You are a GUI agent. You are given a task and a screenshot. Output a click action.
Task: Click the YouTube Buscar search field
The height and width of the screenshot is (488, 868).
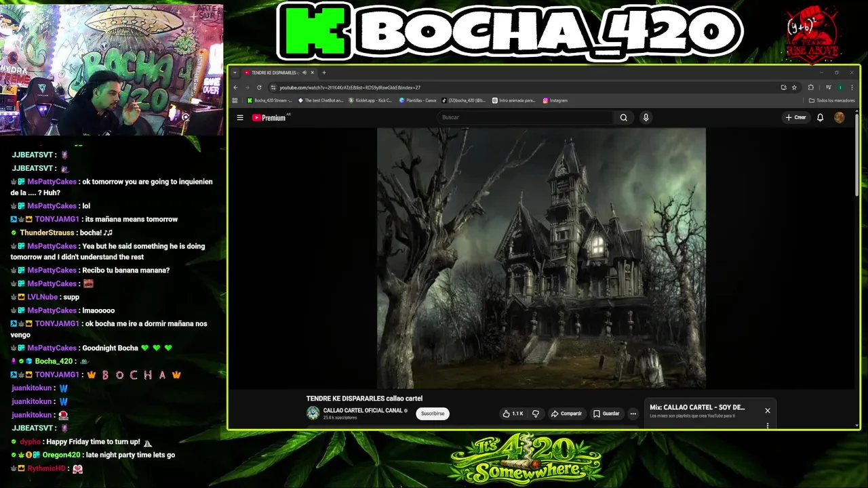pyautogui.click(x=526, y=117)
